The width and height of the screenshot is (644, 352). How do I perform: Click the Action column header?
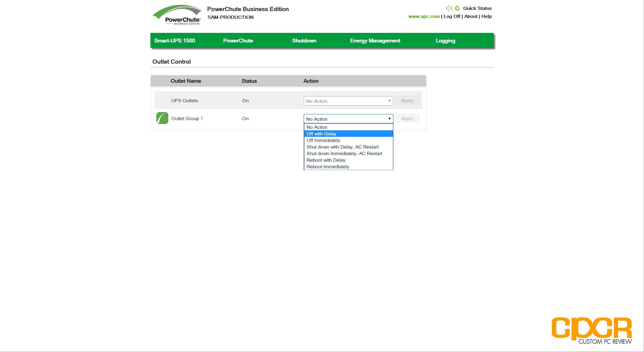311,81
